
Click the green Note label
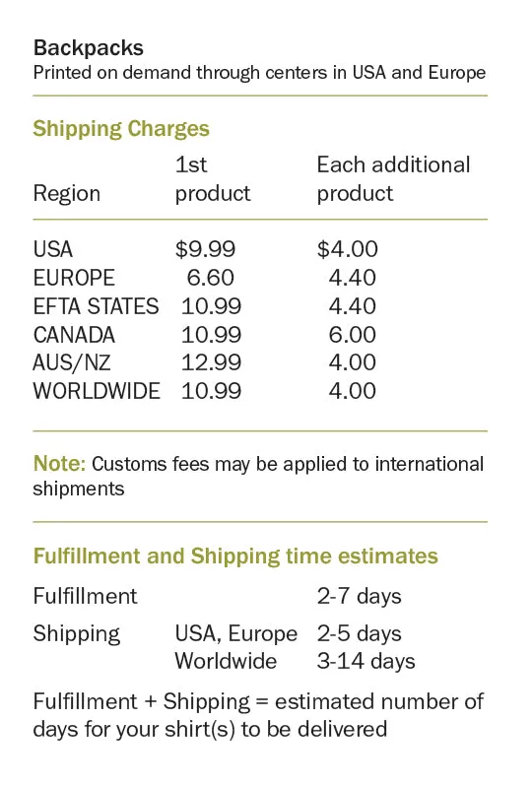click(59, 464)
